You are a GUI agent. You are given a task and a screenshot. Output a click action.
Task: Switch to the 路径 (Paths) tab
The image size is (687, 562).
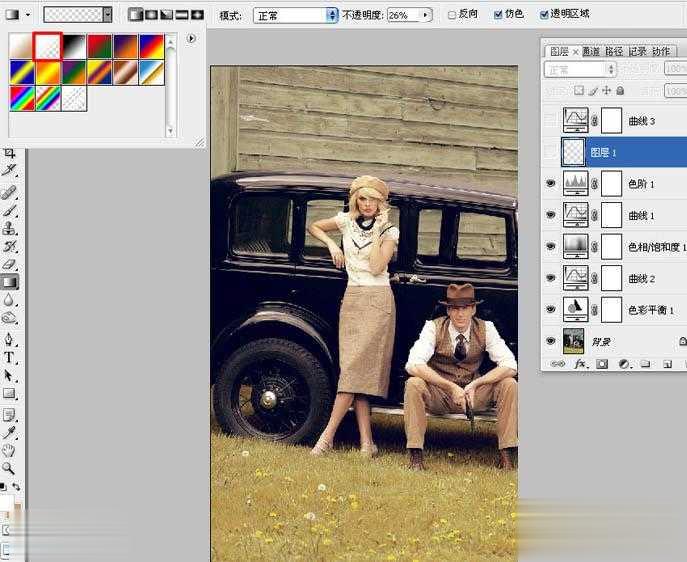[613, 51]
